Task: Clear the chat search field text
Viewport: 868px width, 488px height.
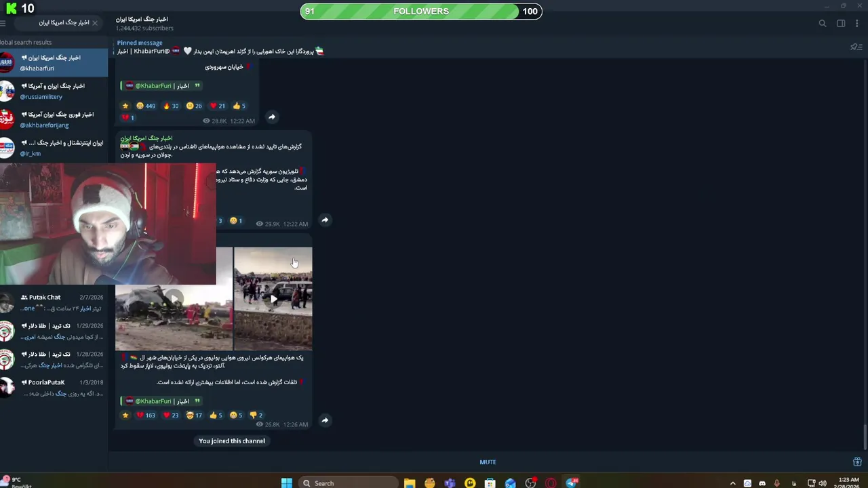Action: (x=95, y=22)
